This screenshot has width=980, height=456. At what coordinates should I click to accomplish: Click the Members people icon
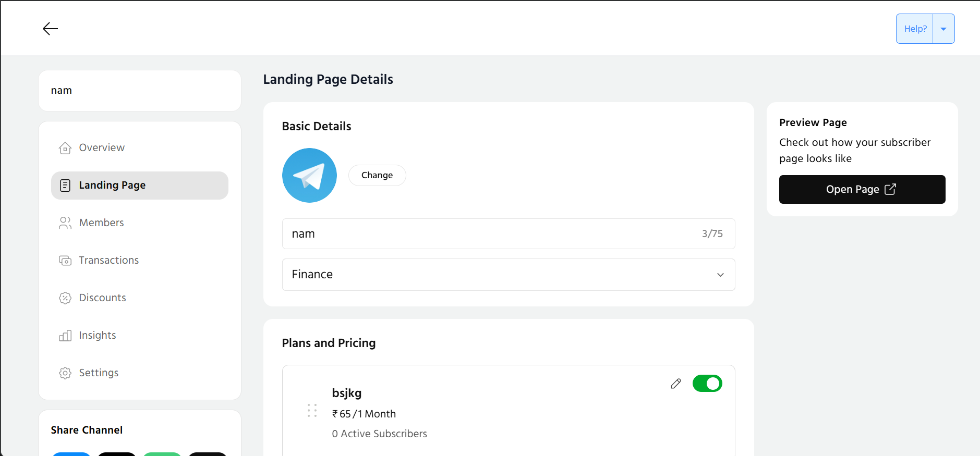pyautogui.click(x=65, y=223)
